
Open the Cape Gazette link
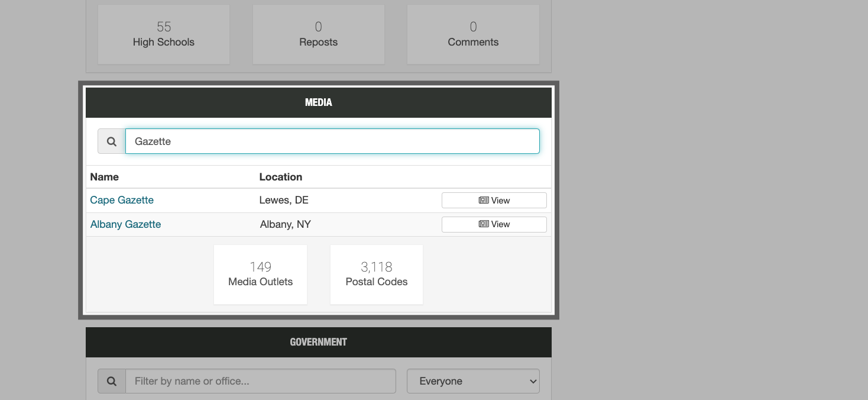tap(122, 200)
